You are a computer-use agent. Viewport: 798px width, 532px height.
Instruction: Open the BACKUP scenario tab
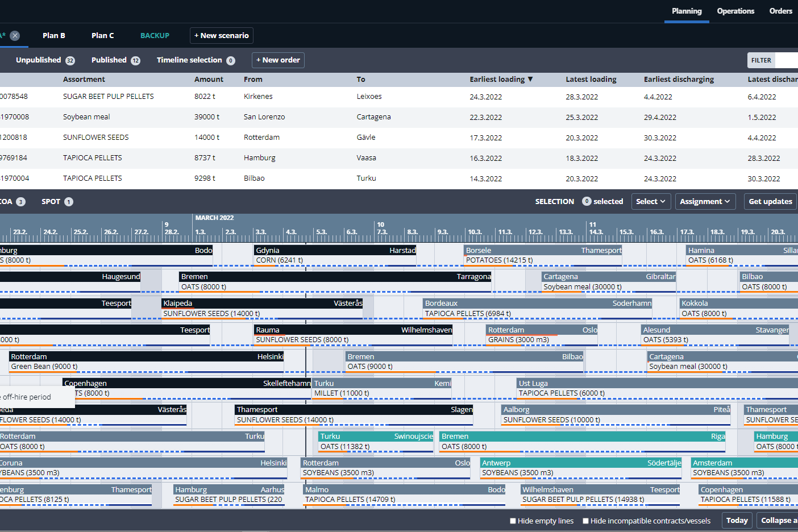click(x=155, y=35)
